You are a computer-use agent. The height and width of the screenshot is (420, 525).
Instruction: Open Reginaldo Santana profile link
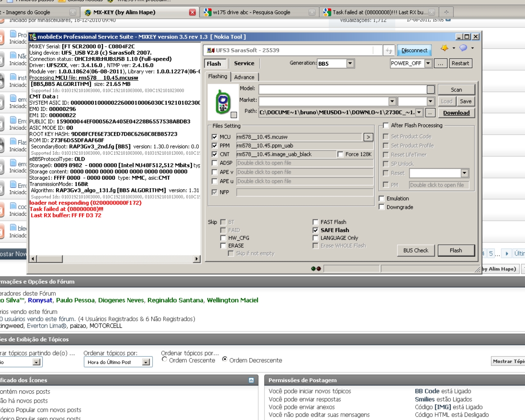click(x=175, y=300)
